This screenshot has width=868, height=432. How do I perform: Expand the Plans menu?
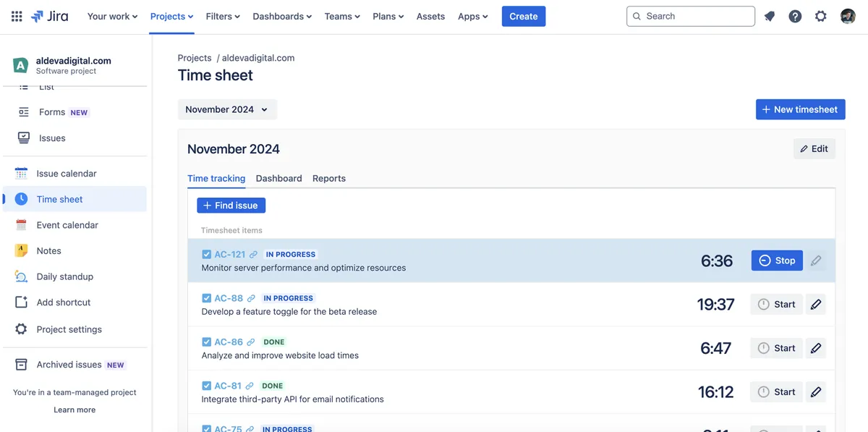click(388, 16)
